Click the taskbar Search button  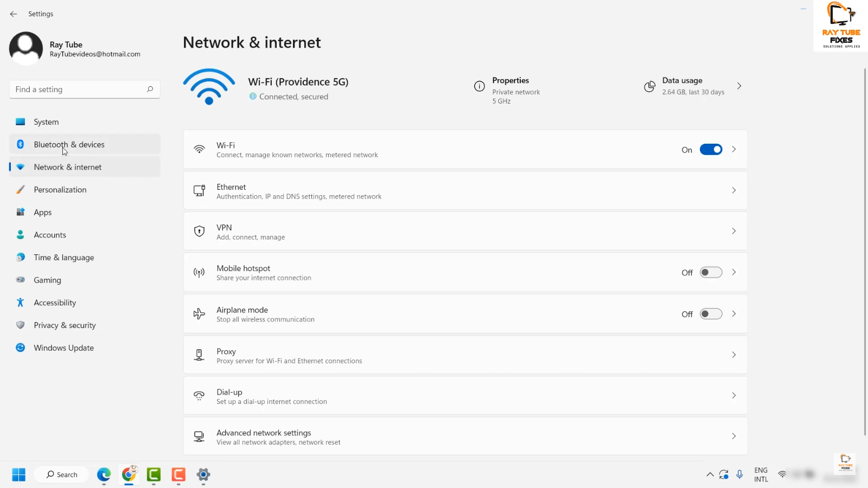[x=61, y=475]
